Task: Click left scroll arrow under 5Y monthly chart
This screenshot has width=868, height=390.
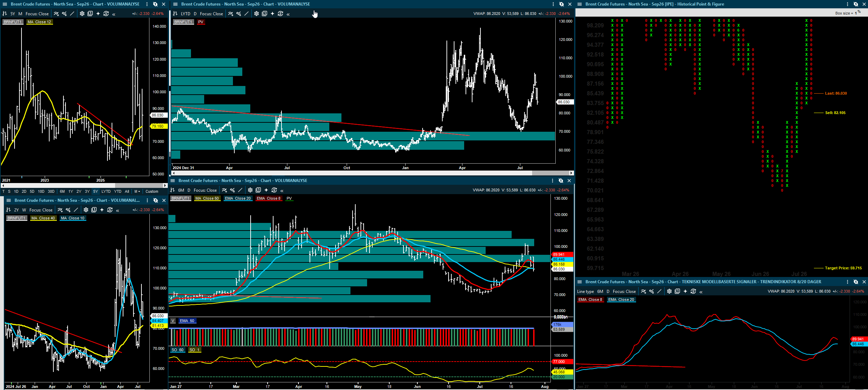Action: [x=3, y=185]
